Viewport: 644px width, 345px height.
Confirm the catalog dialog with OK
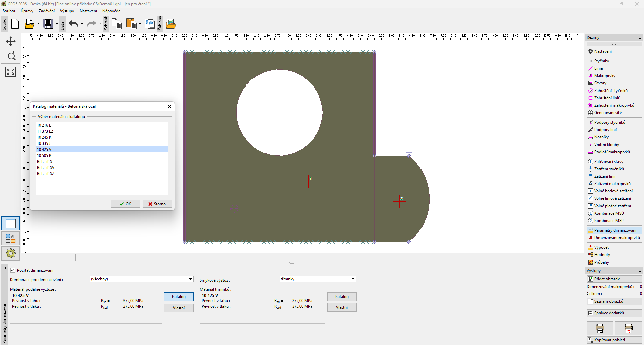click(125, 204)
